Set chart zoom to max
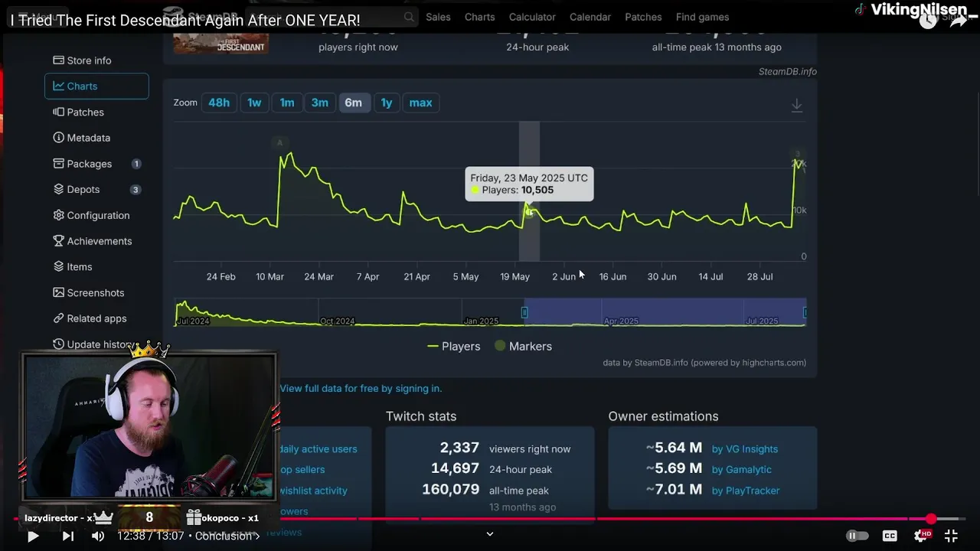Image resolution: width=980 pixels, height=551 pixels. [x=420, y=103]
